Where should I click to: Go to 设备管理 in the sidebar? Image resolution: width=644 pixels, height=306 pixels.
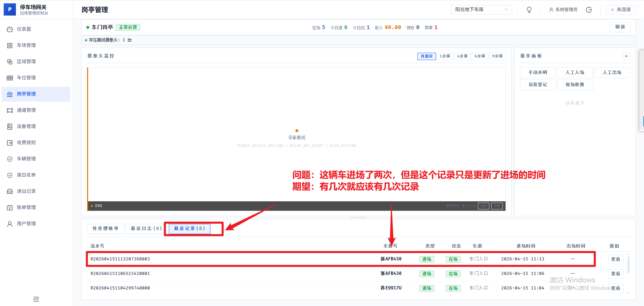point(26,126)
